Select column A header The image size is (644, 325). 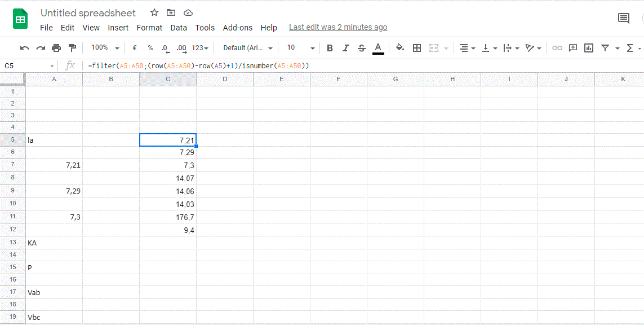(x=54, y=79)
